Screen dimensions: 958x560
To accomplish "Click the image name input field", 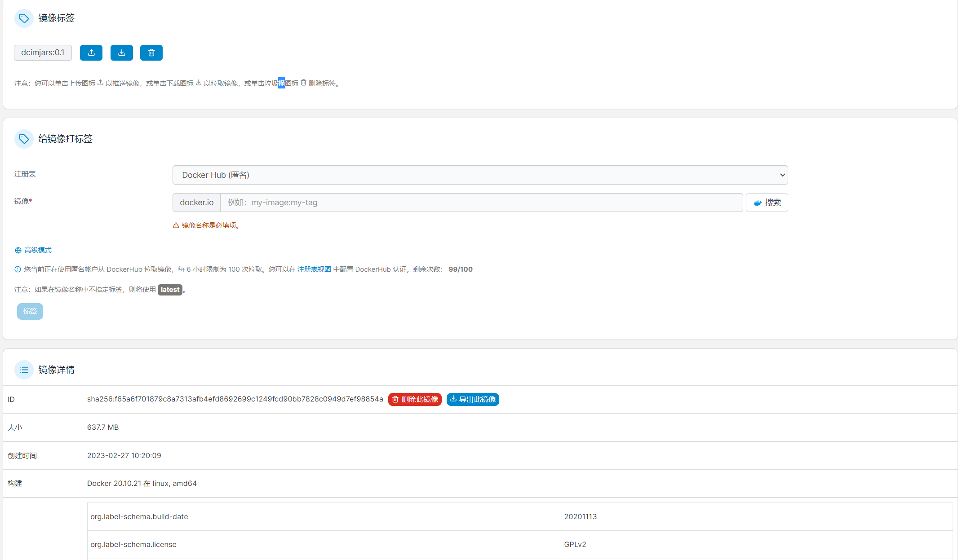I will 481,203.
